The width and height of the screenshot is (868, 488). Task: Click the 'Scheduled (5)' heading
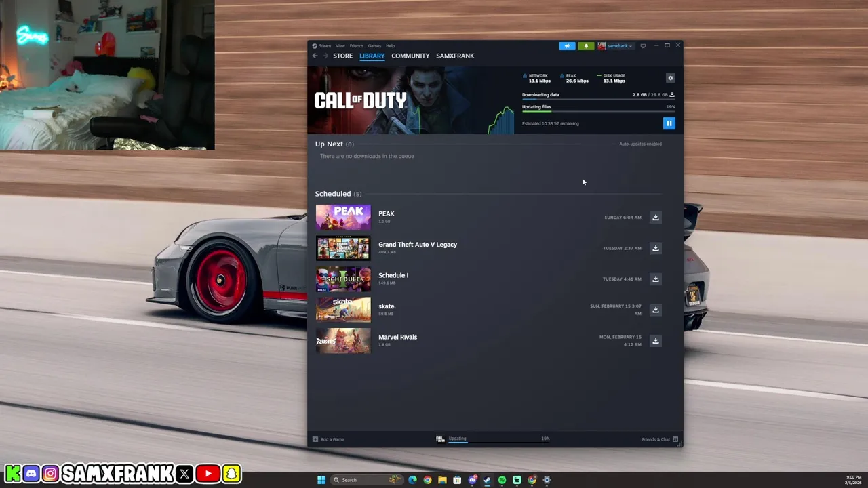click(338, 194)
